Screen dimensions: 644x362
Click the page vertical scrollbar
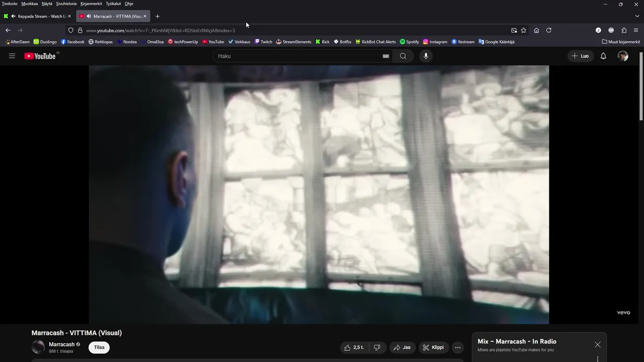click(641, 85)
